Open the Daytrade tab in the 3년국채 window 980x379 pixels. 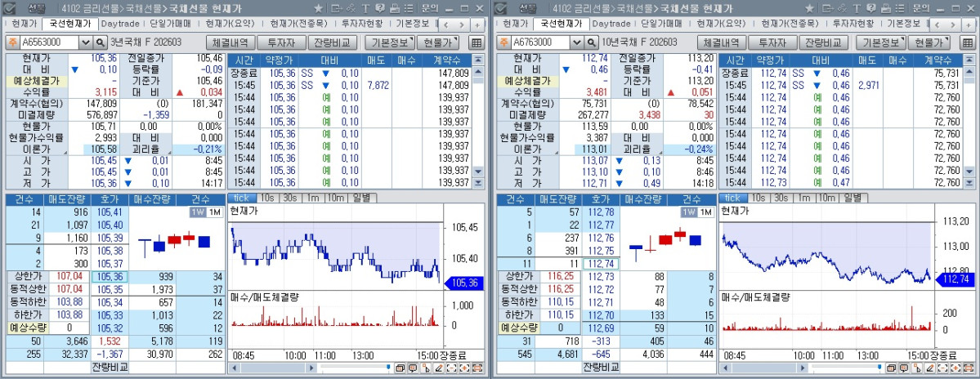click(121, 24)
